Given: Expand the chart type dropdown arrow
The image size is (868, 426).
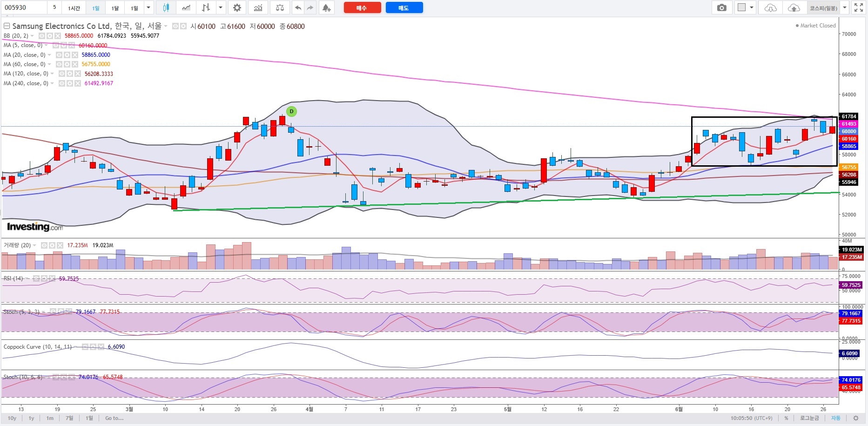Looking at the screenshot, I should (221, 7).
